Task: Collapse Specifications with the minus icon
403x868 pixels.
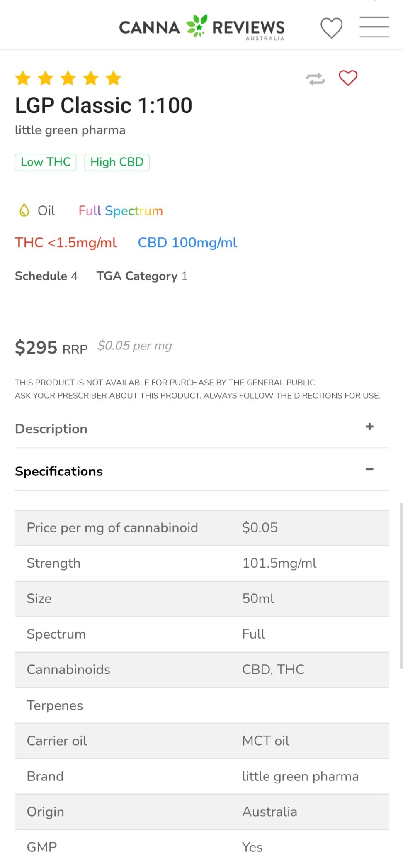Action: [x=369, y=469]
